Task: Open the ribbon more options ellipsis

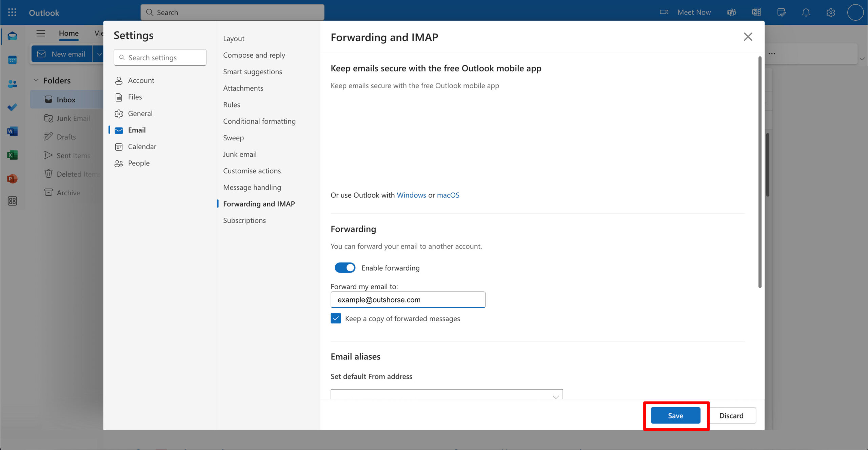Action: (772, 54)
